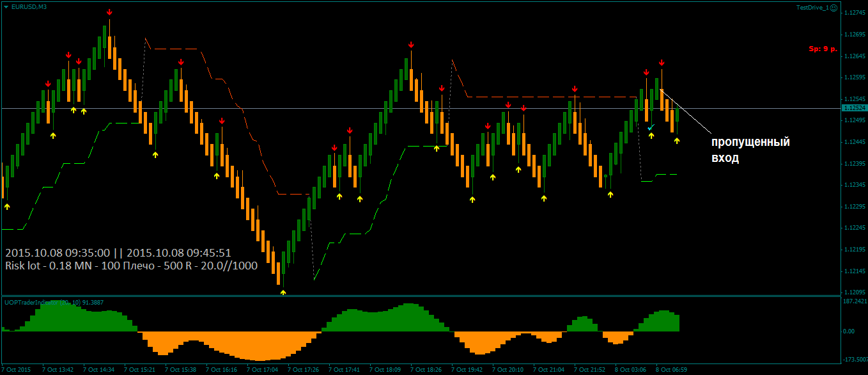
Task: Select the yellow buy arrow below the lowest candle
Action: click(283, 292)
